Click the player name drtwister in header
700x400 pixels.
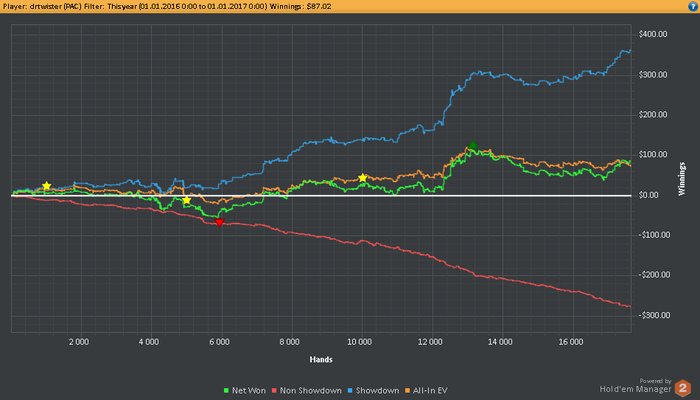pyautogui.click(x=46, y=6)
